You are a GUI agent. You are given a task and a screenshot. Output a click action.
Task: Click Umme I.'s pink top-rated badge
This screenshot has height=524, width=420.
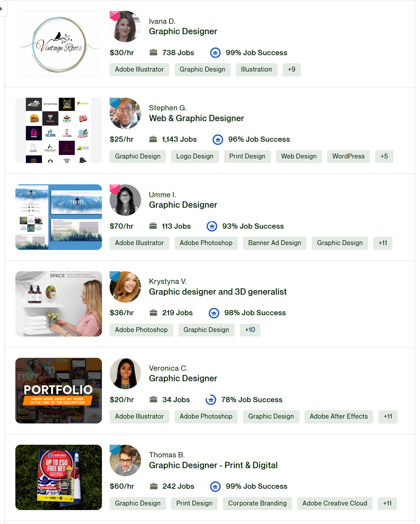coord(115,189)
